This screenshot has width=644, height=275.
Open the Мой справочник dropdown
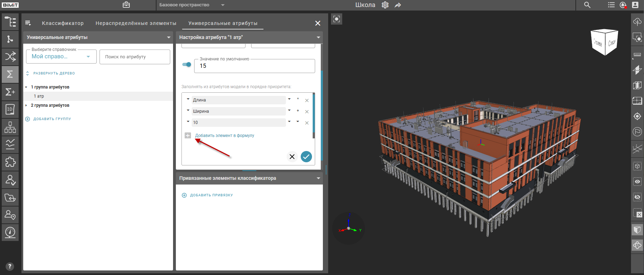click(x=61, y=57)
